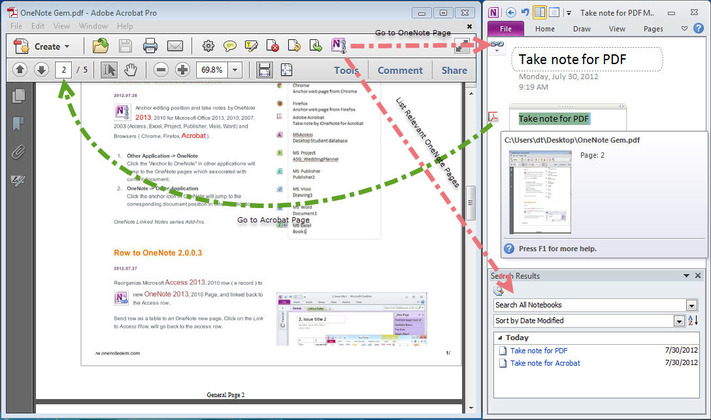This screenshot has height=420, width=711.
Task: Open Take note for PDF search result
Action: pos(539,351)
